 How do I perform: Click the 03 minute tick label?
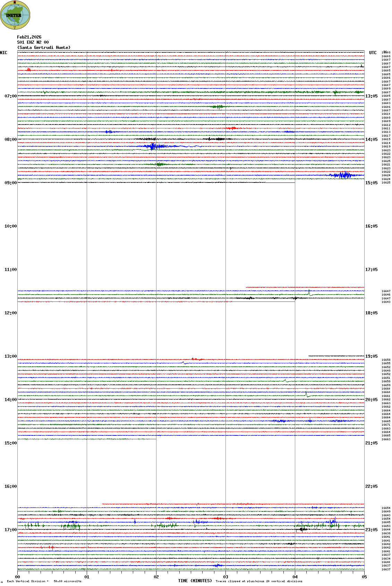225,577
